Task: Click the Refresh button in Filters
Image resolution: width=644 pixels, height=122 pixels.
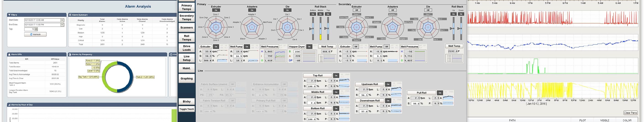Action: point(35,34)
